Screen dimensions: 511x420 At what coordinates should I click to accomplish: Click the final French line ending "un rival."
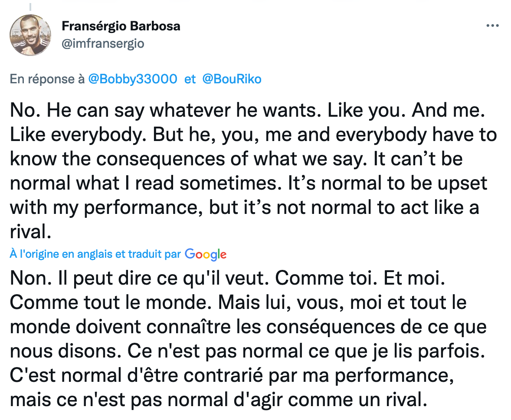[x=218, y=400]
